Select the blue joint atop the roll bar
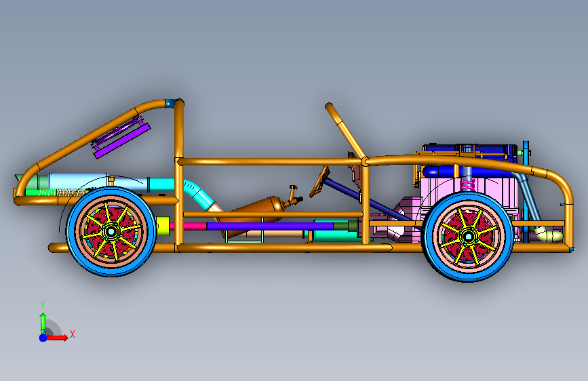The image size is (588, 381). (x=170, y=103)
